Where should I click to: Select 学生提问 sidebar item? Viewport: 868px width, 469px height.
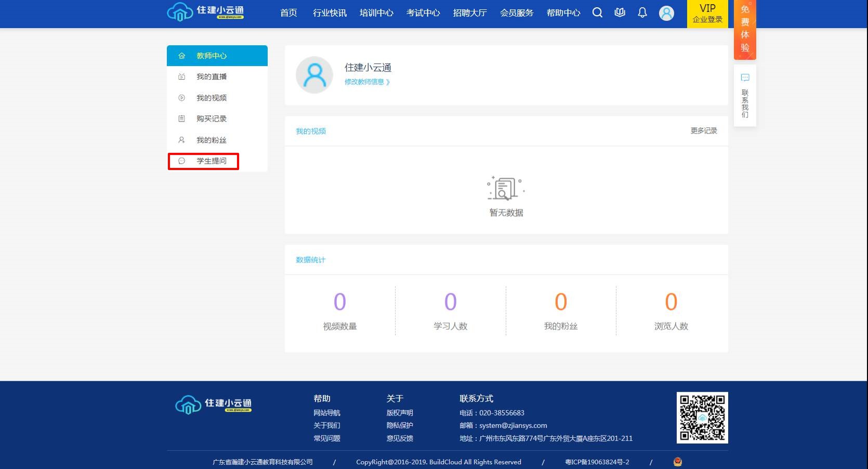click(x=212, y=161)
